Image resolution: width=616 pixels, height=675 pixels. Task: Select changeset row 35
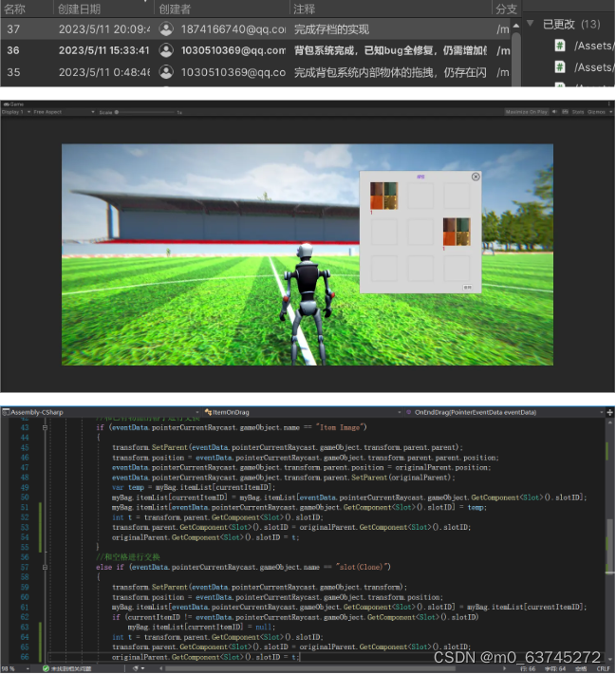256,72
